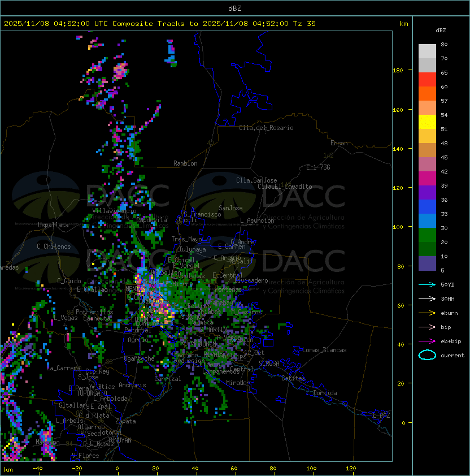This screenshot has height=476, width=470.
Task: Click the 'Tz 35' threshold text
Action: point(304,24)
